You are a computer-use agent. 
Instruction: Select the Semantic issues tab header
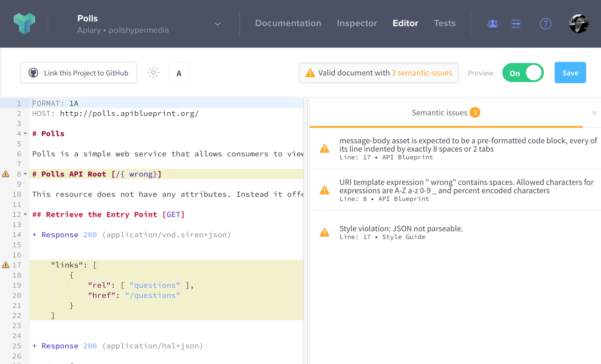click(446, 113)
